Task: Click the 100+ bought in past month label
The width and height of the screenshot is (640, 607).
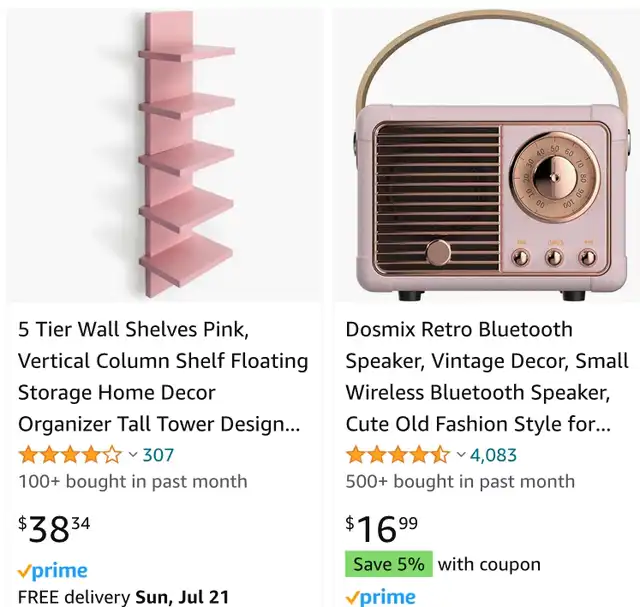Action: click(133, 482)
